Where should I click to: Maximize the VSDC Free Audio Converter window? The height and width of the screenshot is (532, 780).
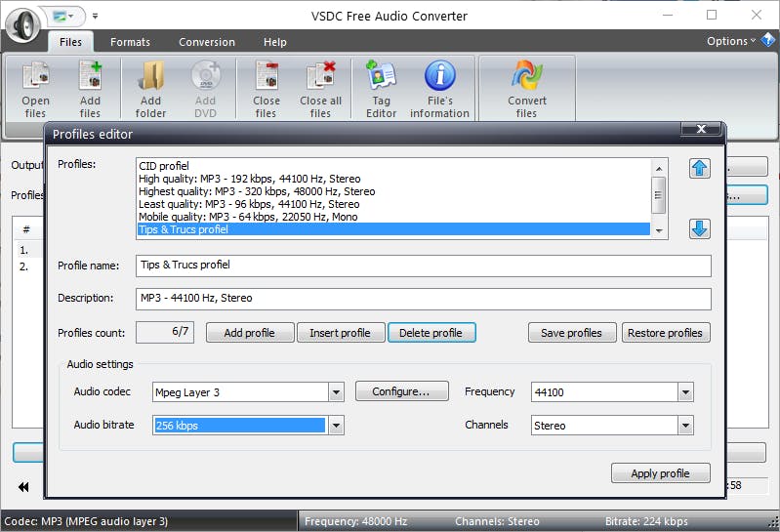[x=712, y=15]
